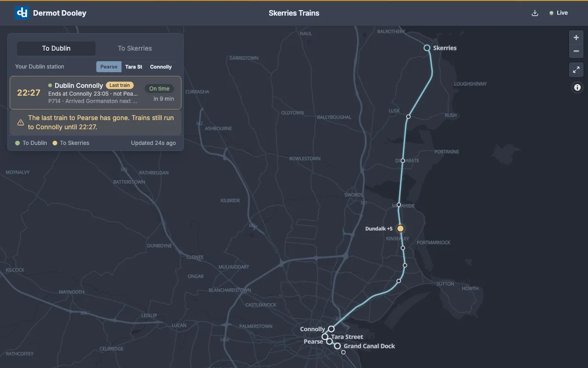Click the Tara Street station marker
This screenshot has width=588, height=368.
(325, 337)
